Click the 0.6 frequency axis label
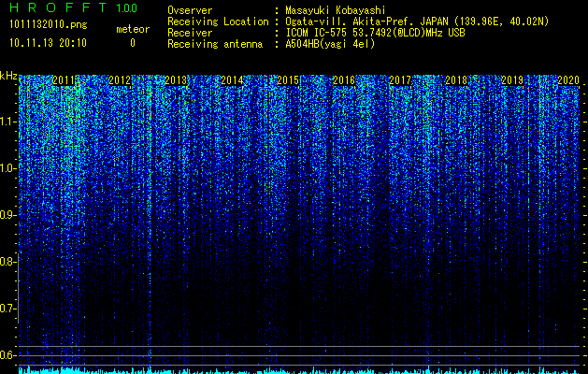This screenshot has height=374, width=588. [x=7, y=355]
